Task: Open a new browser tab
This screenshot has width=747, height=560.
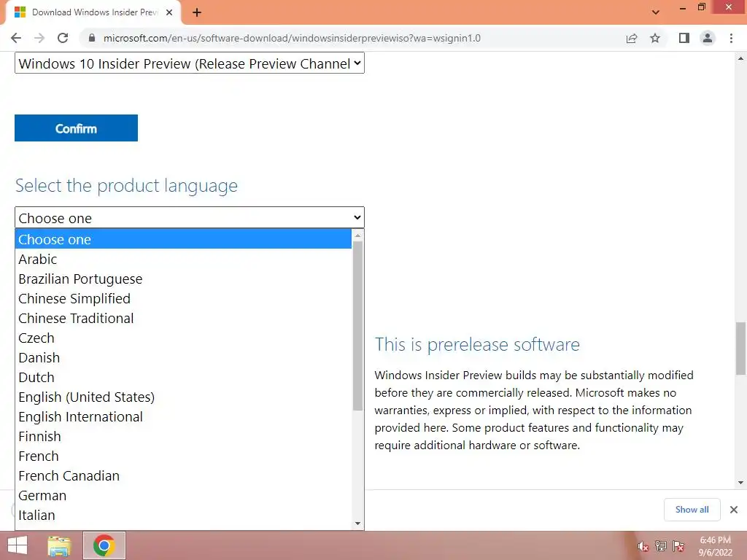Action: click(x=197, y=12)
